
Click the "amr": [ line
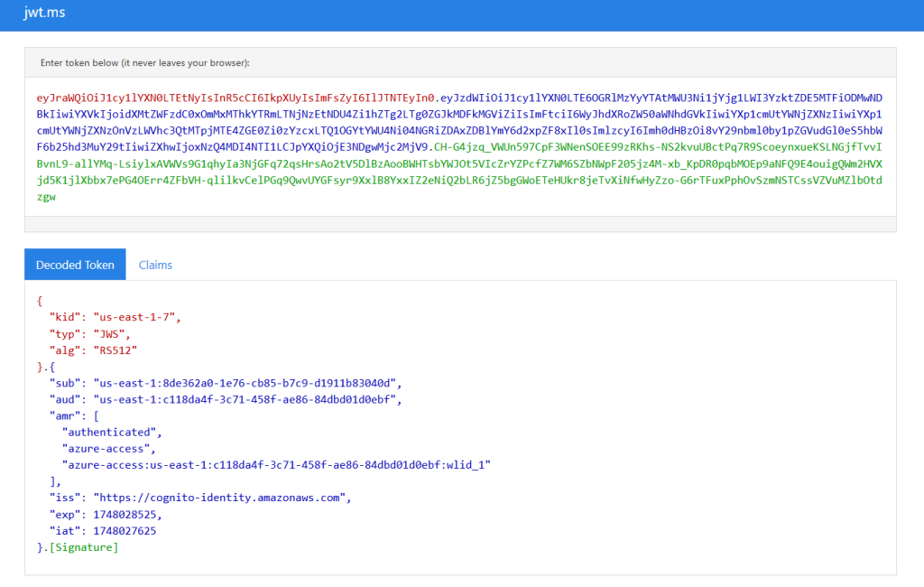[x=74, y=416]
